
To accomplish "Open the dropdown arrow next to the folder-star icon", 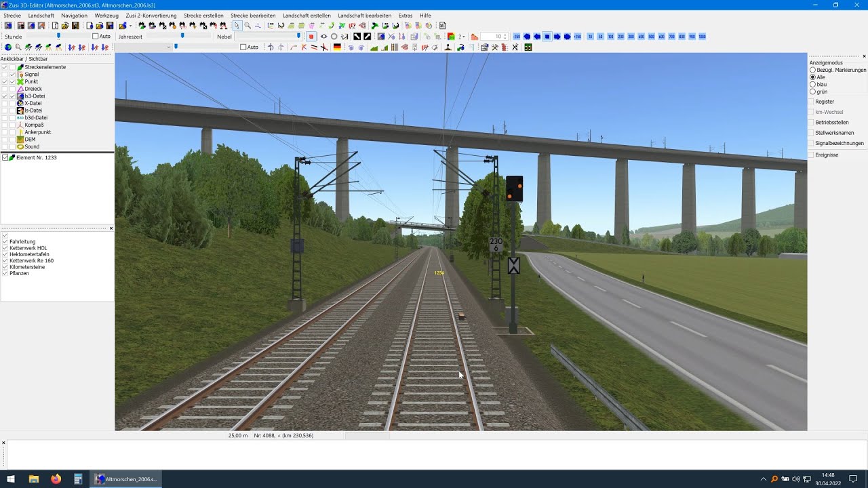I will pyautogui.click(x=130, y=26).
